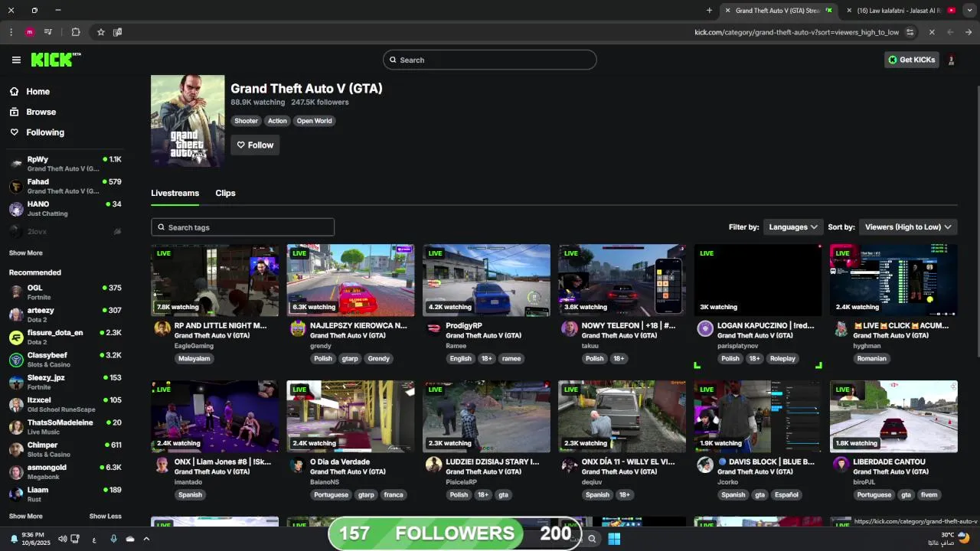980x551 pixels.
Task: Select the Shooter category tag
Action: tap(246, 121)
